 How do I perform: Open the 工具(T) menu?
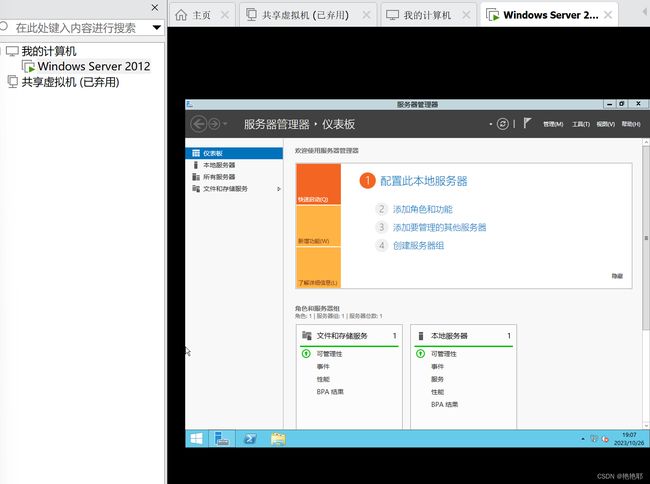click(x=581, y=124)
